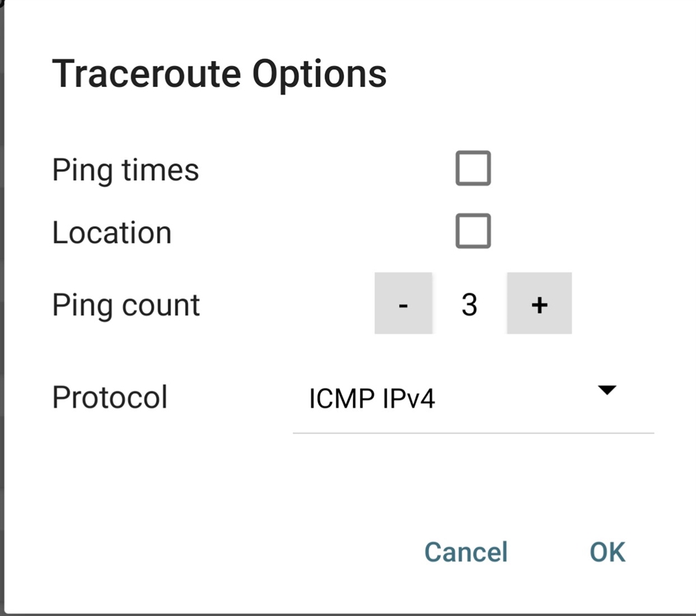Click the Protocol dropdown arrow

pyautogui.click(x=607, y=390)
